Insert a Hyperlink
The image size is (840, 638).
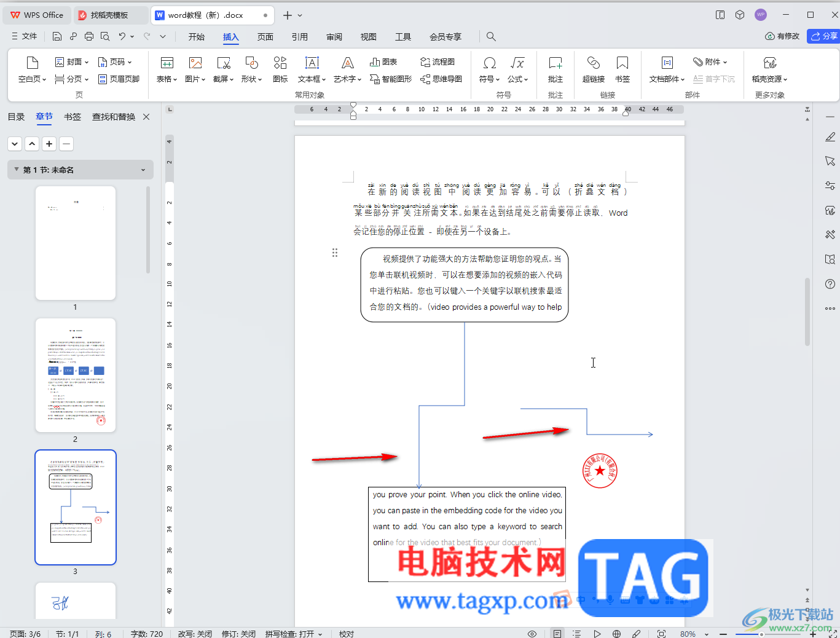pos(594,69)
